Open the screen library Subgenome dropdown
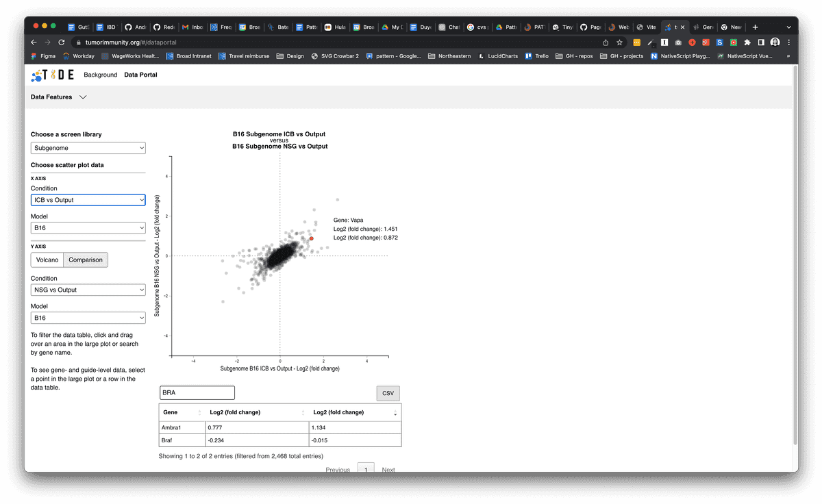The image size is (822, 504). coord(88,148)
